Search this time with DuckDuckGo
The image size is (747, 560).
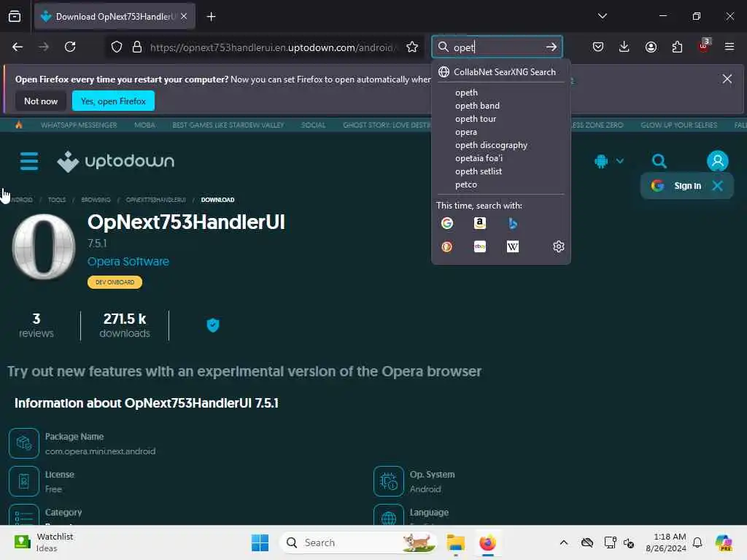click(447, 246)
